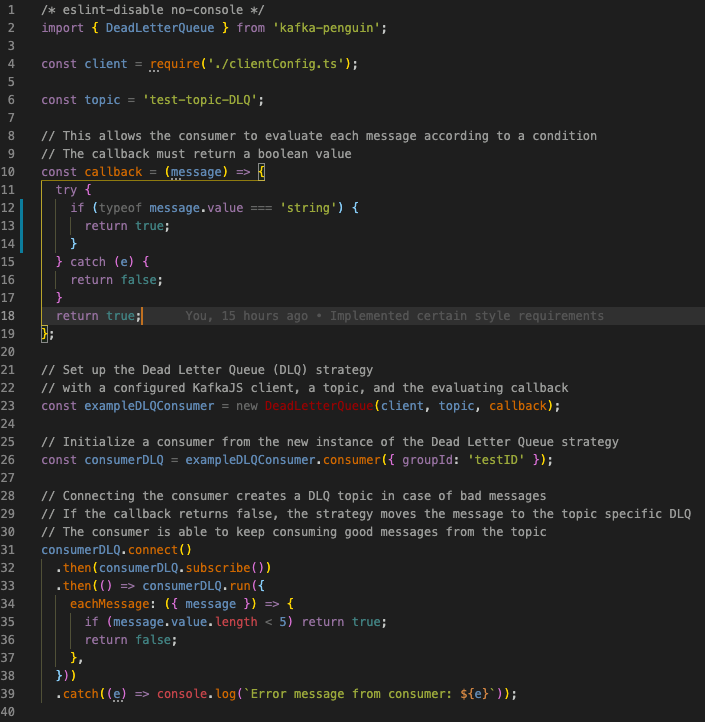The height and width of the screenshot is (722, 705).
Task: Click the 'run' method on line 33
Action: [x=239, y=586]
